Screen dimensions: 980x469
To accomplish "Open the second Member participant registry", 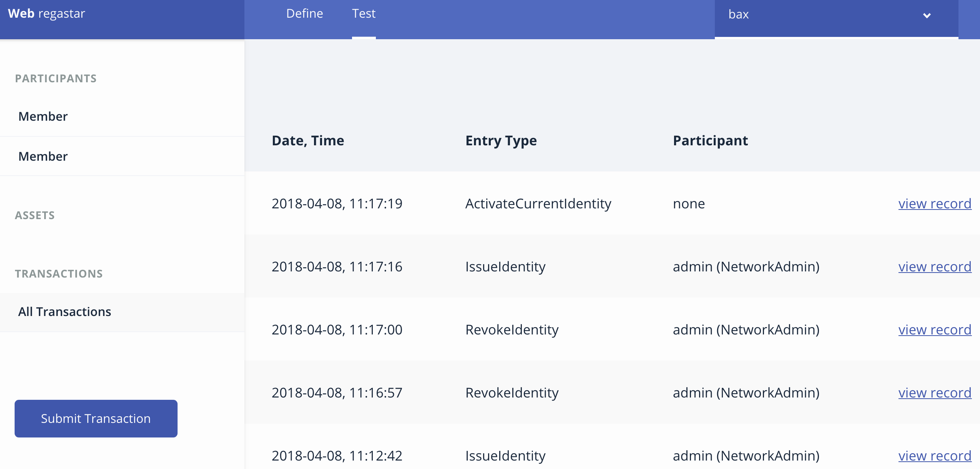I will click(43, 156).
